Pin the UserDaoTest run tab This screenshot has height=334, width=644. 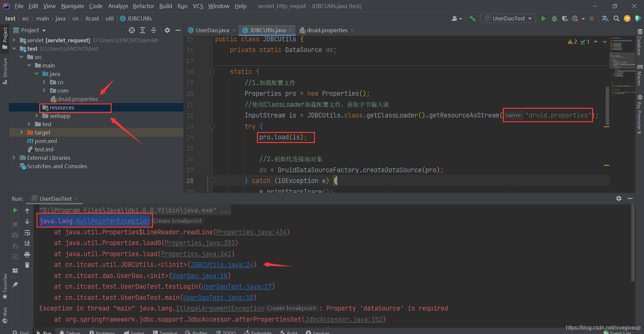15,284
